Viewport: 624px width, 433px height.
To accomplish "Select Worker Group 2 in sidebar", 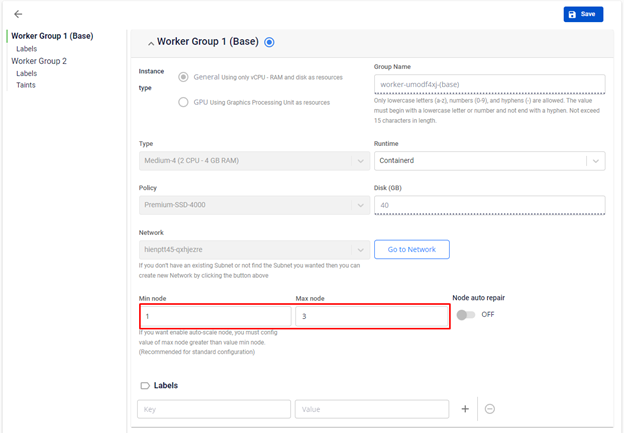I will 39,61.
